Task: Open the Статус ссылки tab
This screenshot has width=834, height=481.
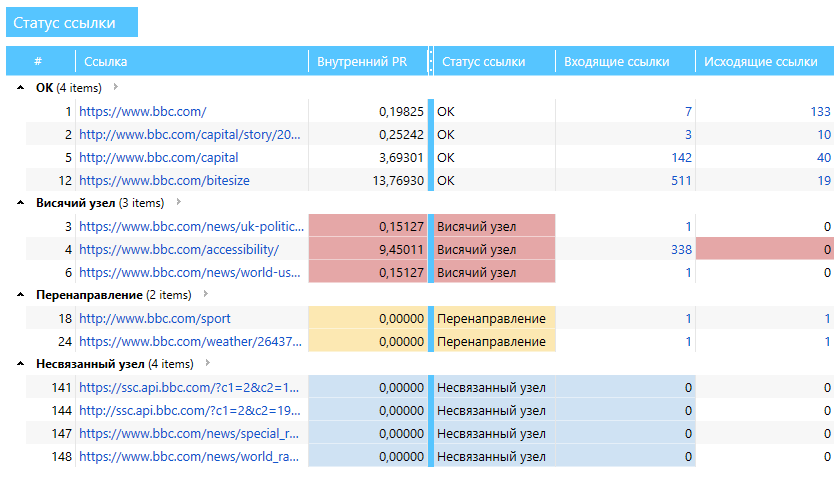Action: [x=72, y=22]
